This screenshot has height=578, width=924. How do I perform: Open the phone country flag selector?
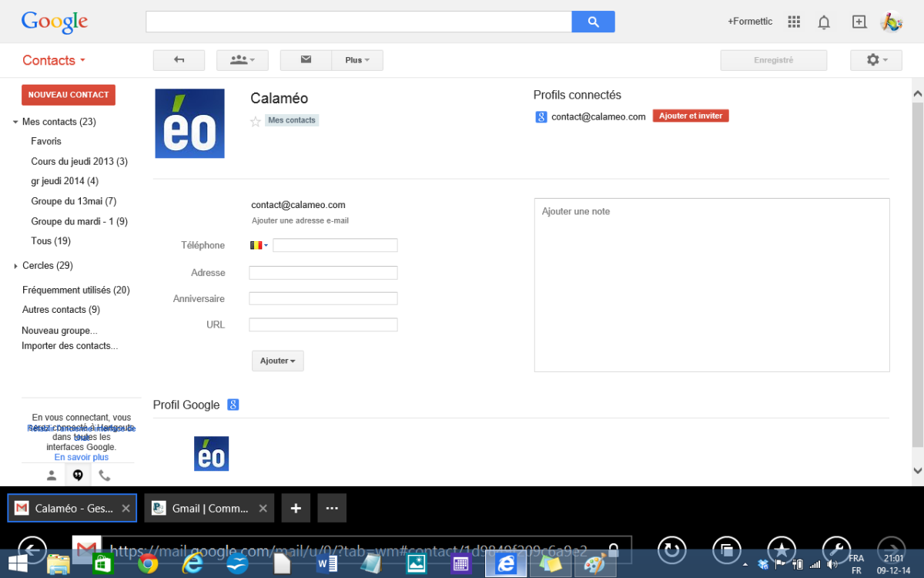[x=259, y=245]
